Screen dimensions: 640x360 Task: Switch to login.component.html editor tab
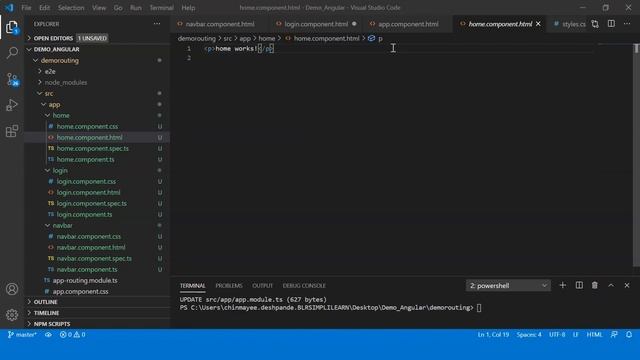click(x=317, y=24)
